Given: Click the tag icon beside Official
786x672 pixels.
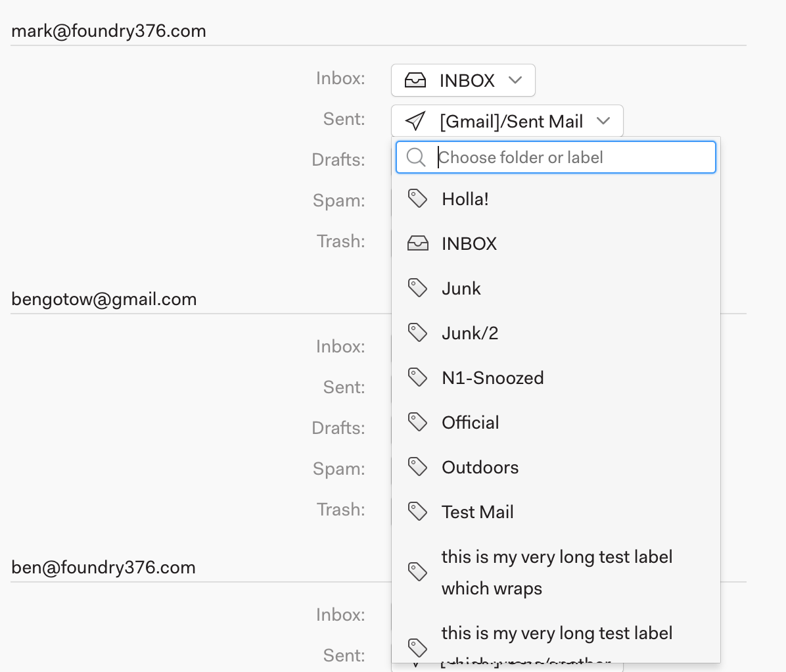Looking at the screenshot, I should [x=418, y=421].
